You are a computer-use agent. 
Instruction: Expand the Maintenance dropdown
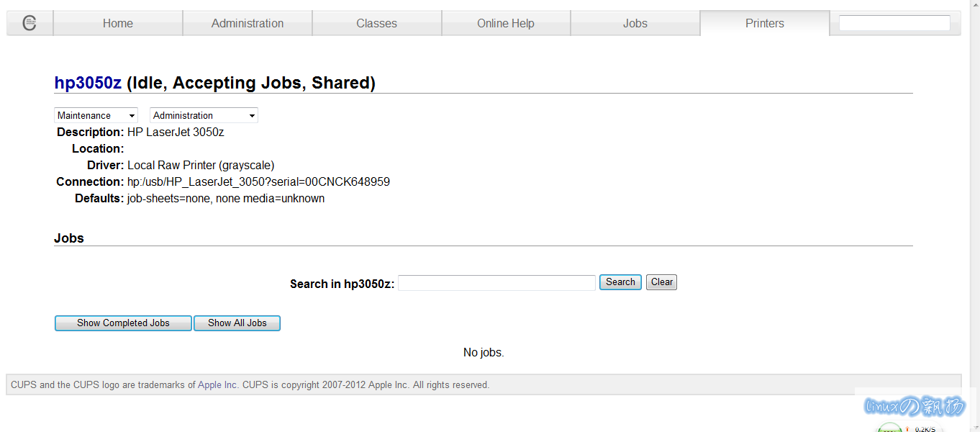(96, 115)
